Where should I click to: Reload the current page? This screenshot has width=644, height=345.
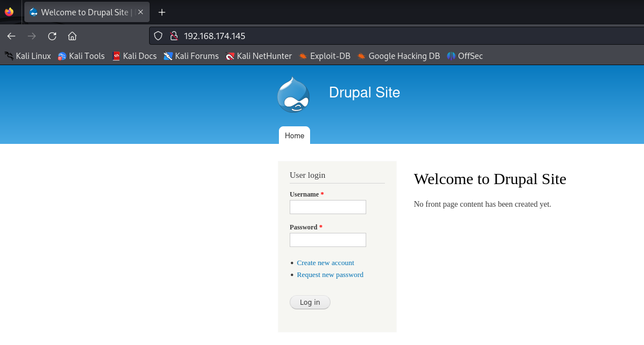52,36
